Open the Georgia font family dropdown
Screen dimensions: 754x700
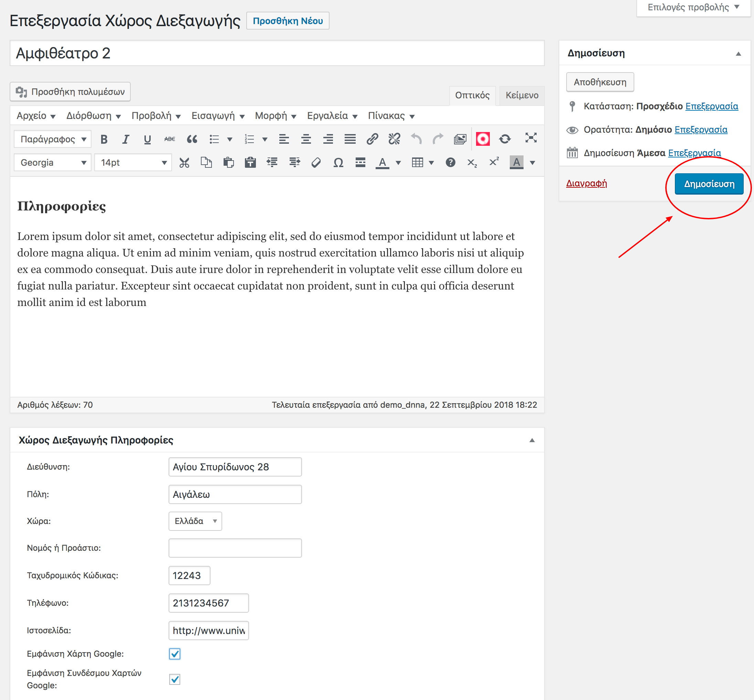53,163
